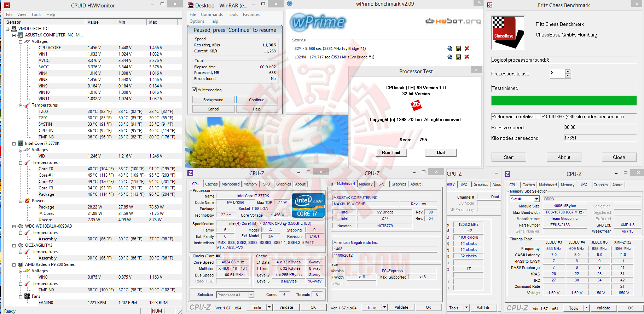Click the hard drive icon beside WDC WD10EALX-009BA0
Viewport: 644px width, 314px height.
click(x=21, y=226)
